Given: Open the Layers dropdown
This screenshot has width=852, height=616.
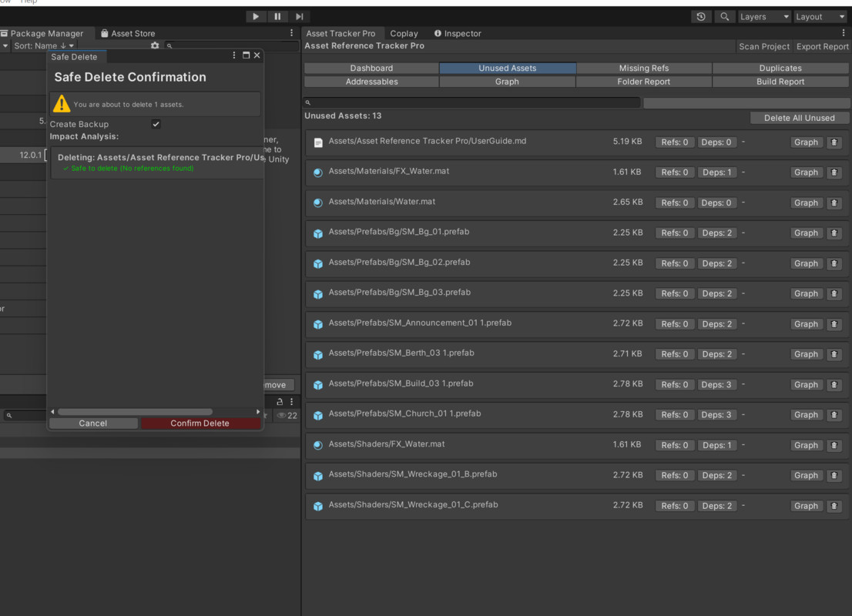Looking at the screenshot, I should click(764, 15).
